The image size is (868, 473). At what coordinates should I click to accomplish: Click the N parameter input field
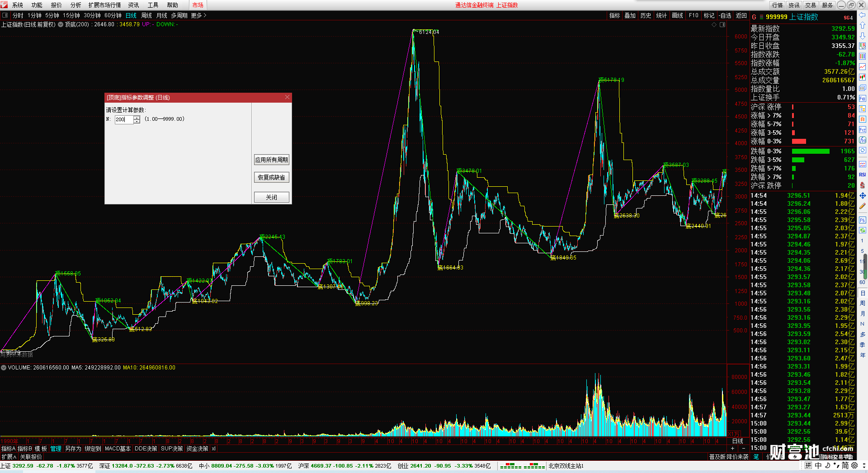click(x=124, y=119)
